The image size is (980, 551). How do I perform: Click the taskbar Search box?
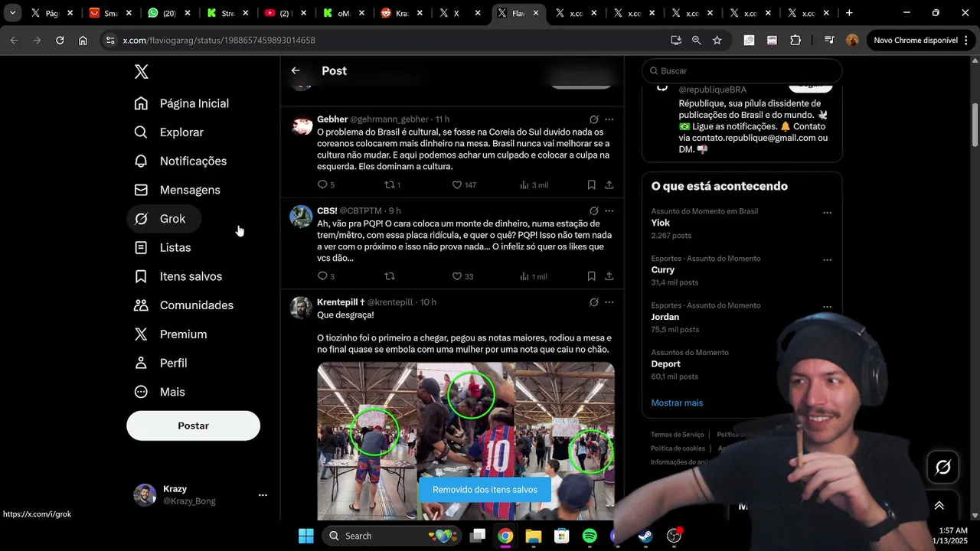pyautogui.click(x=392, y=536)
